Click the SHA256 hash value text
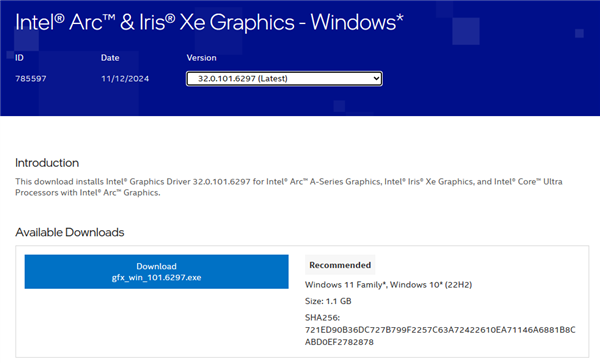The height and width of the screenshot is (363, 600). [440, 336]
